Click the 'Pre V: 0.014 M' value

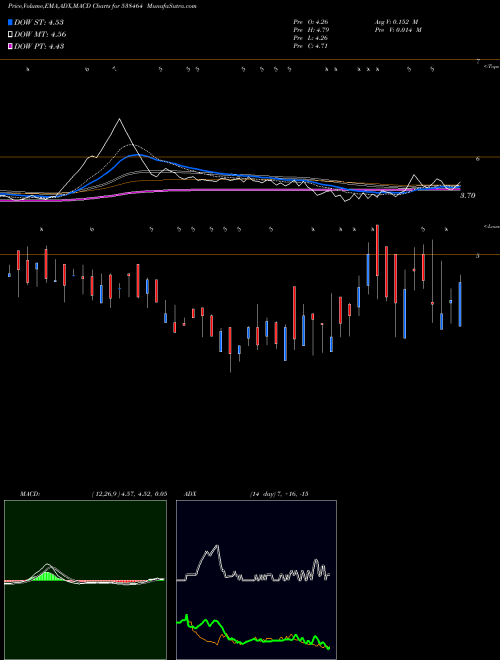tap(397, 30)
